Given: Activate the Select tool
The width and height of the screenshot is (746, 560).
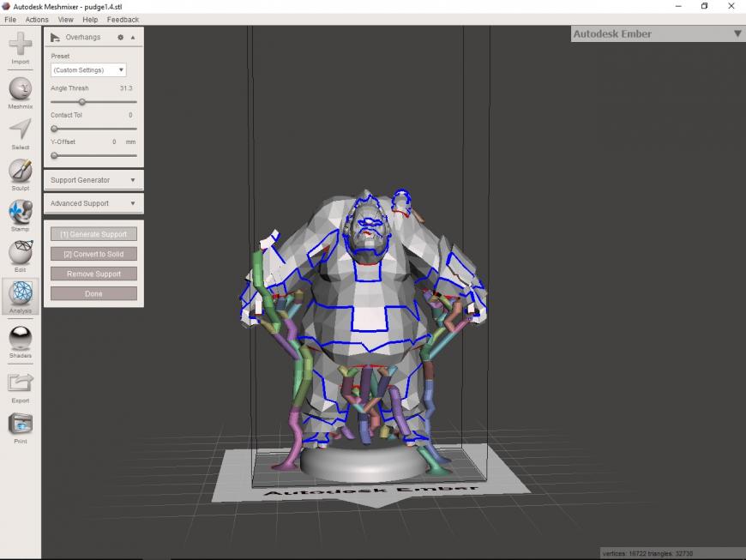Looking at the screenshot, I should [20, 134].
